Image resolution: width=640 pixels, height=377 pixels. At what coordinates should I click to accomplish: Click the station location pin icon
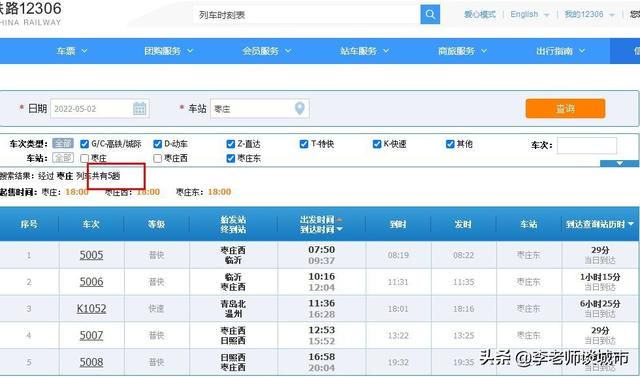coord(300,109)
